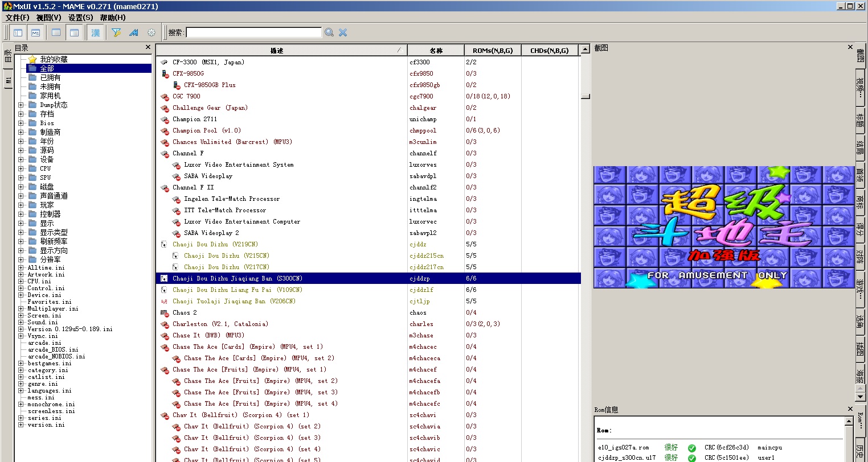Click the blue MAME logo toolbar icon
Image resolution: width=868 pixels, height=462 pixels.
tap(134, 32)
